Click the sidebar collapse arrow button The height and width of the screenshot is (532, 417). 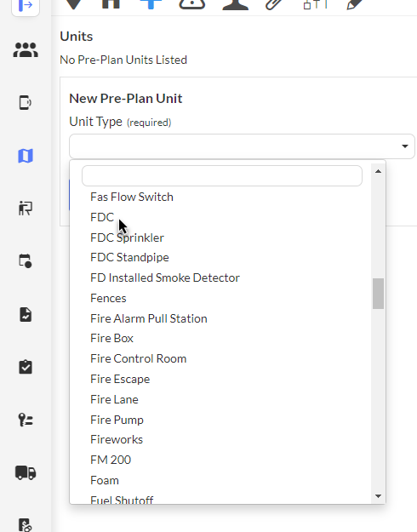26,6
